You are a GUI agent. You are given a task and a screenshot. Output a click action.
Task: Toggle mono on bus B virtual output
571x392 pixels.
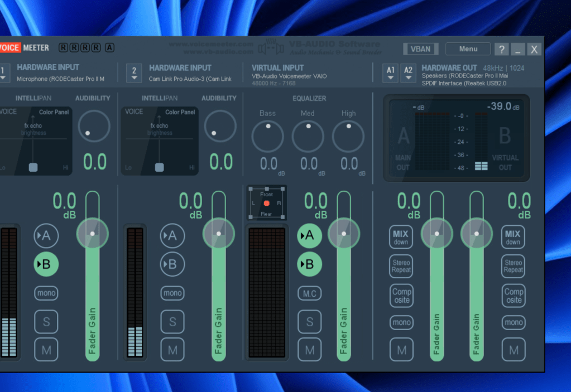514,322
